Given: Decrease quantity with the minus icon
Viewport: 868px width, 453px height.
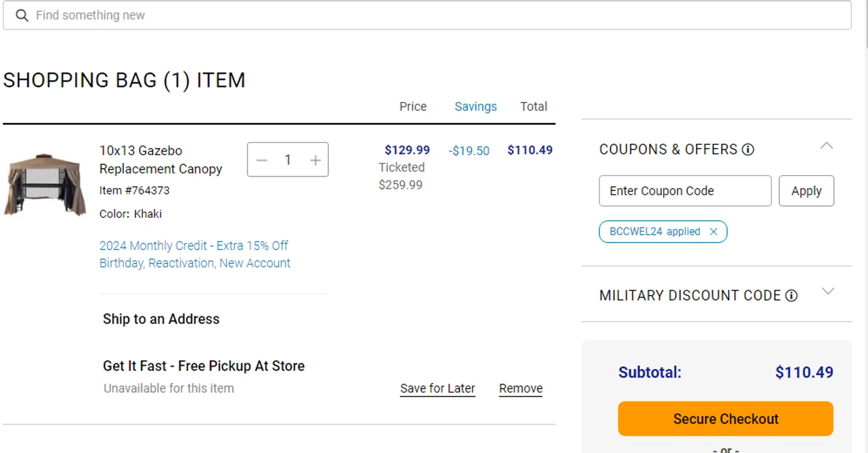Looking at the screenshot, I should tap(262, 160).
